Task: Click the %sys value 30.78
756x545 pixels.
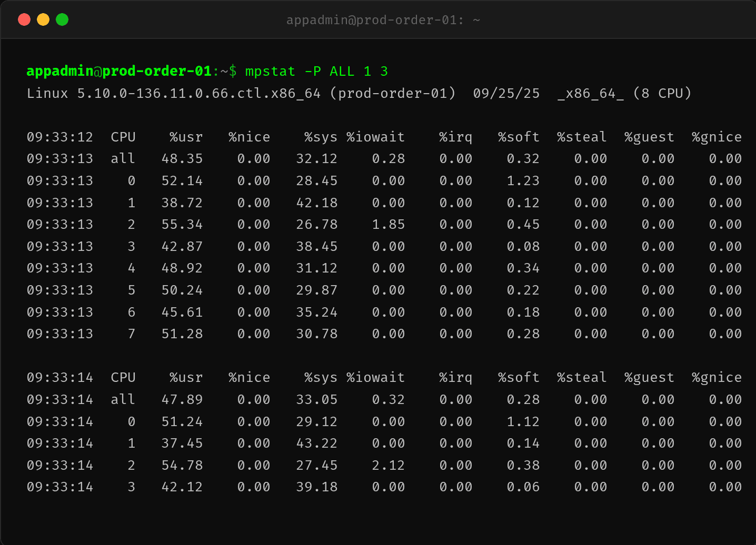Action: pos(316,334)
